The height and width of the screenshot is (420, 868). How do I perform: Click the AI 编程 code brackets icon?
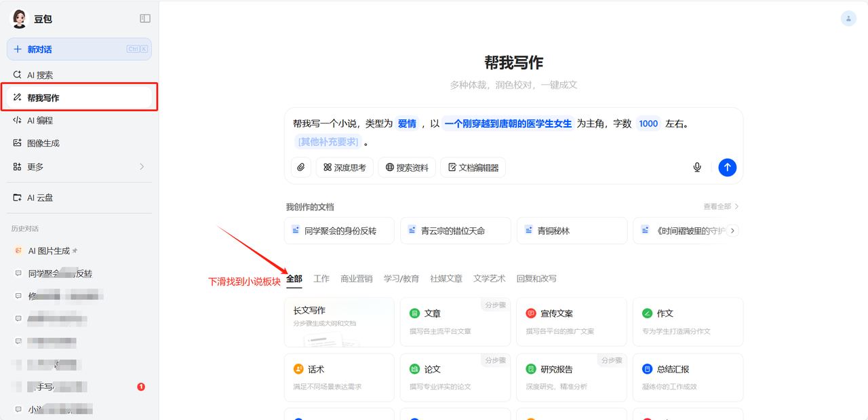tap(18, 120)
